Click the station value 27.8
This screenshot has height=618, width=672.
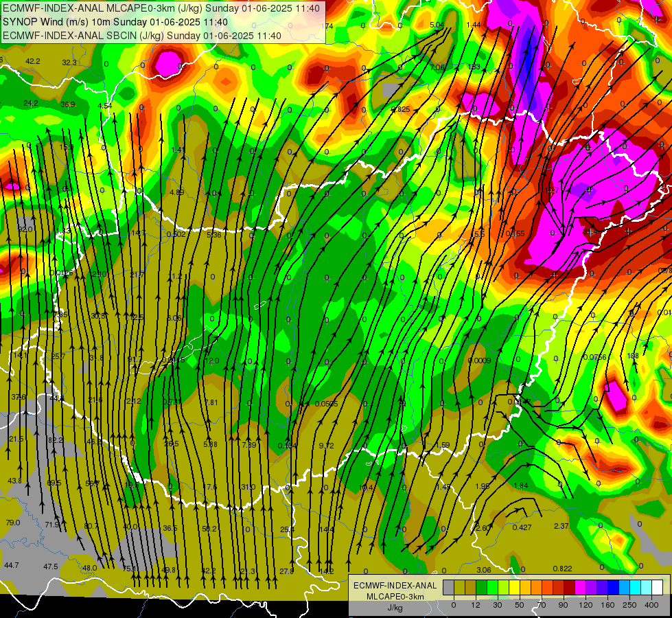[x=287, y=571]
